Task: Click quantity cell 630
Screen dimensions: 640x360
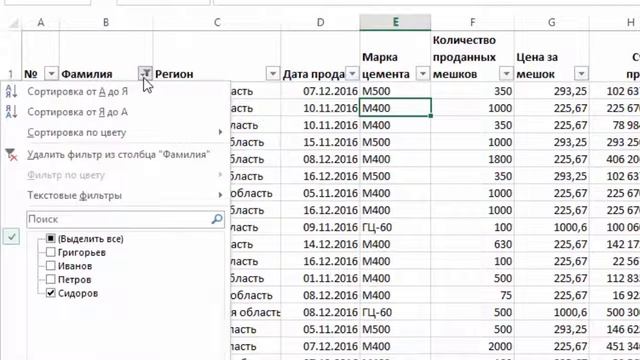Action: click(472, 244)
